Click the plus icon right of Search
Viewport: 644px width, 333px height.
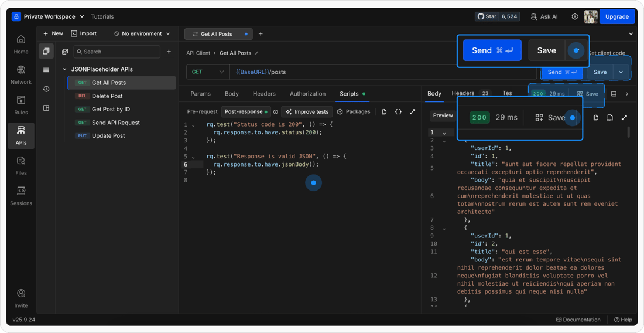click(x=169, y=52)
